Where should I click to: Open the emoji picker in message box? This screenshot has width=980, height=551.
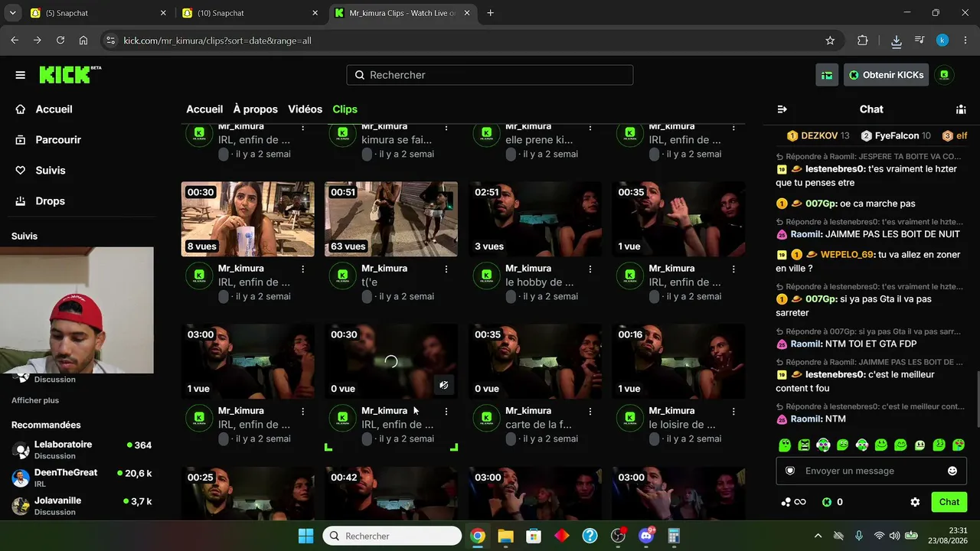[x=952, y=471]
